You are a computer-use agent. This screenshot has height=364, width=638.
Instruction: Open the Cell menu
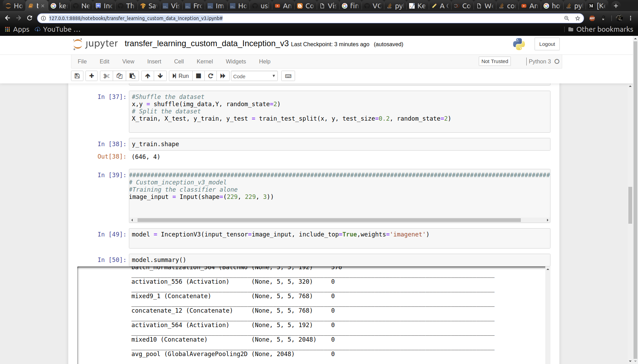179,61
